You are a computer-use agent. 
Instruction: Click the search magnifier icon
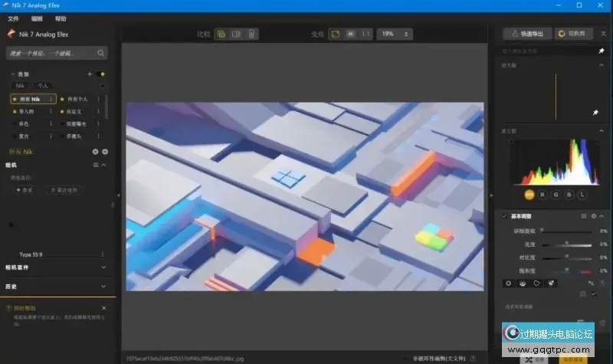[101, 53]
